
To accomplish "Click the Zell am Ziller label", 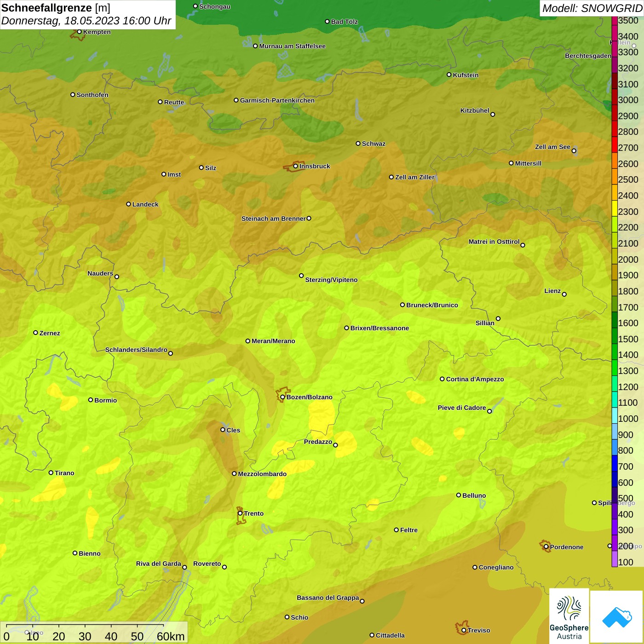I will coord(415,177).
